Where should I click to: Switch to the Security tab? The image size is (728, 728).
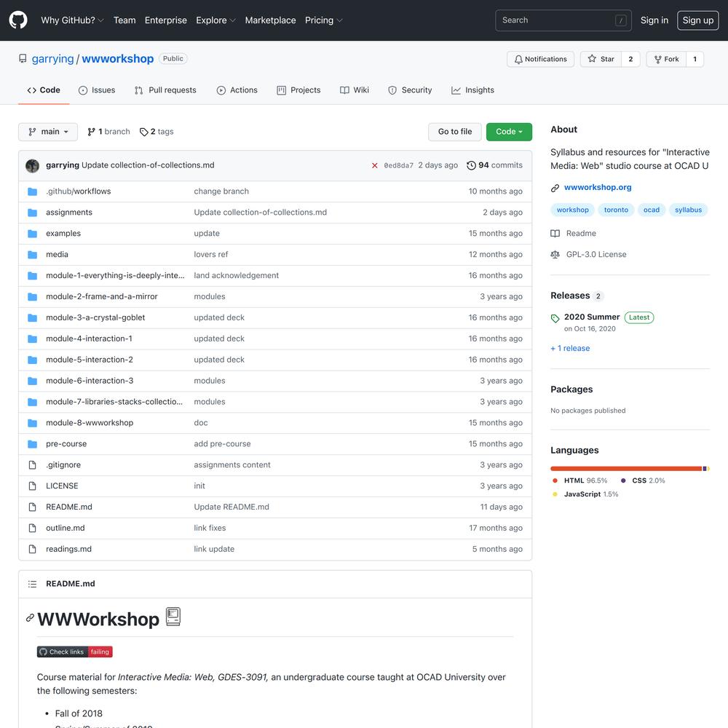(x=410, y=90)
